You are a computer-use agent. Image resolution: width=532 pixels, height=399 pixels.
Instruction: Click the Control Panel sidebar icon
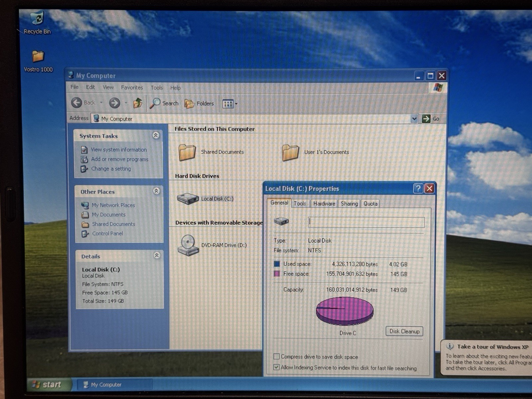85,234
